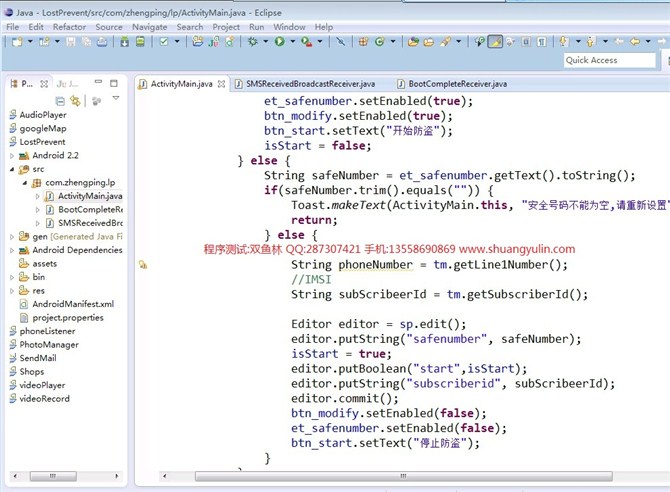
Task: Open the Window menu
Action: tap(289, 27)
